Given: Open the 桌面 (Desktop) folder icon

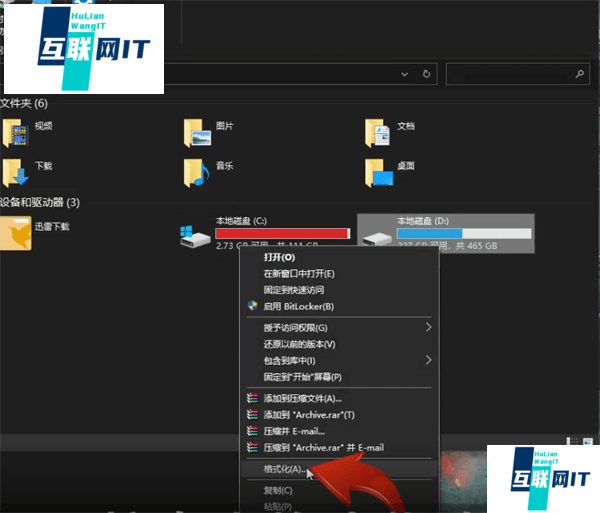Looking at the screenshot, I should click(377, 171).
